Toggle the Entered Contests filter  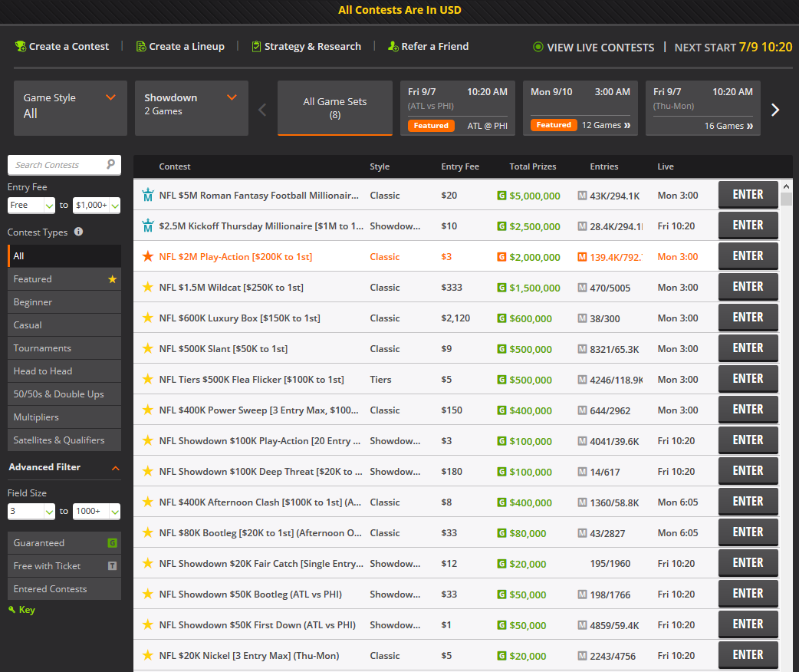click(x=64, y=589)
